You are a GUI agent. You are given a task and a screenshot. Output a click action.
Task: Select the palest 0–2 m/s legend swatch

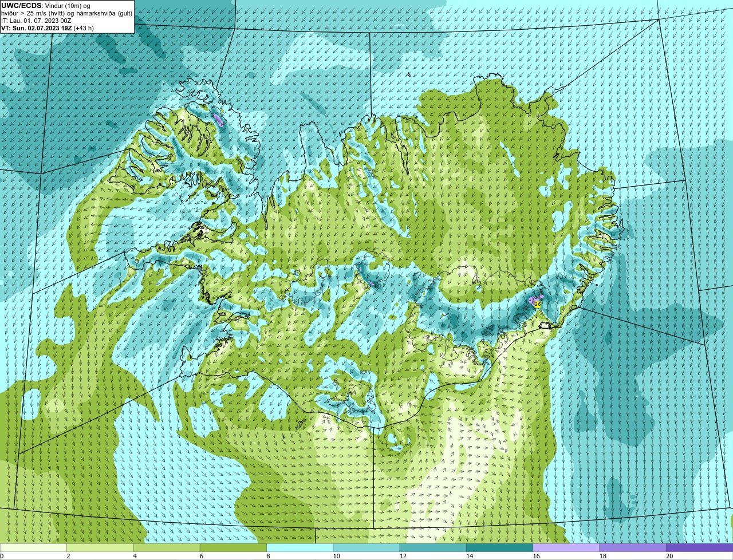[33, 547]
